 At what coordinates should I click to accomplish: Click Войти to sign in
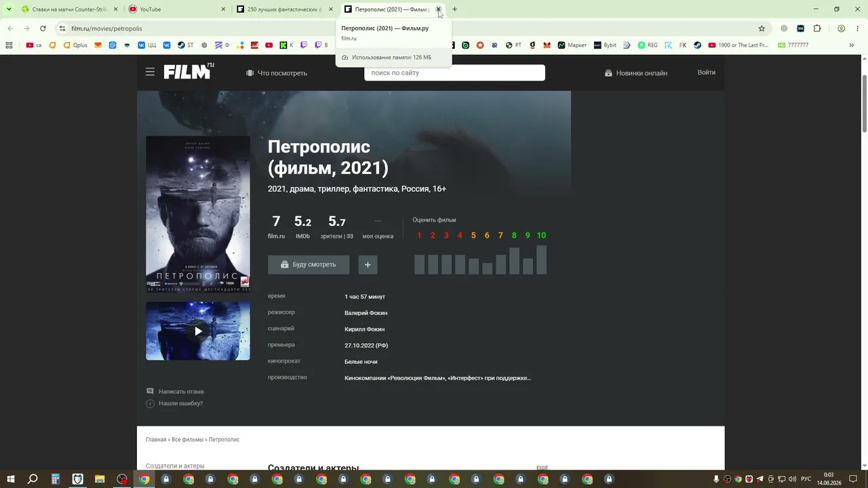click(x=707, y=73)
